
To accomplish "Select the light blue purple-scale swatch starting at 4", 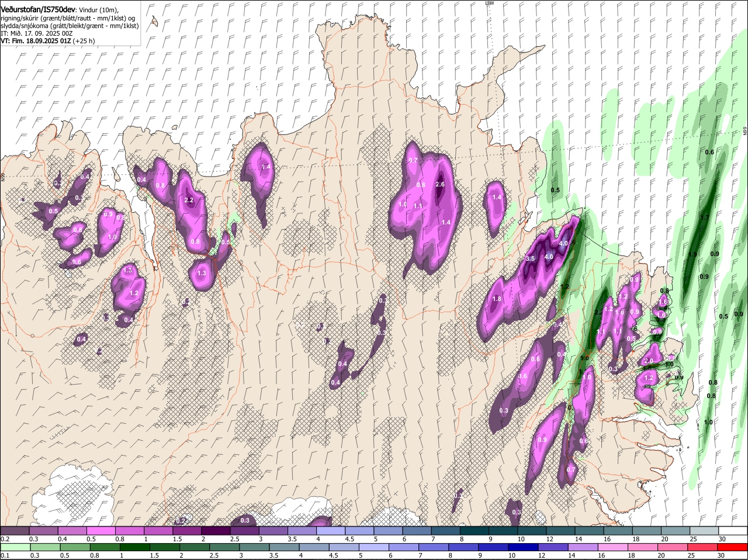I will (x=330, y=530).
